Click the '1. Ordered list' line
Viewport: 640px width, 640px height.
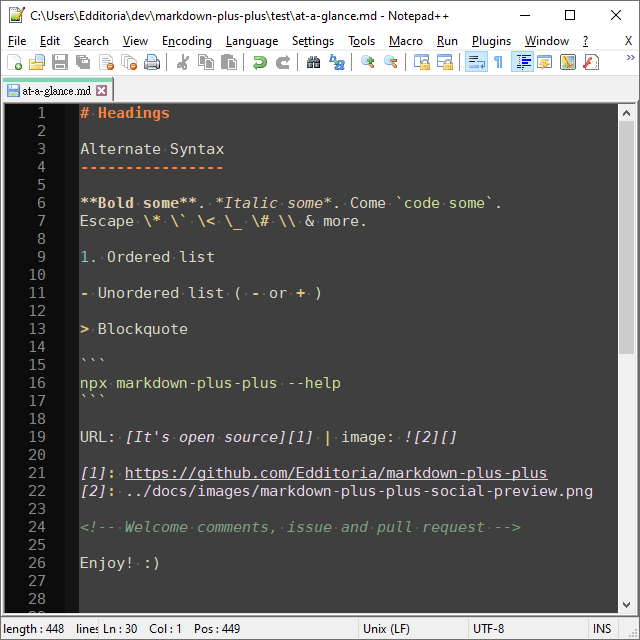tap(147, 257)
